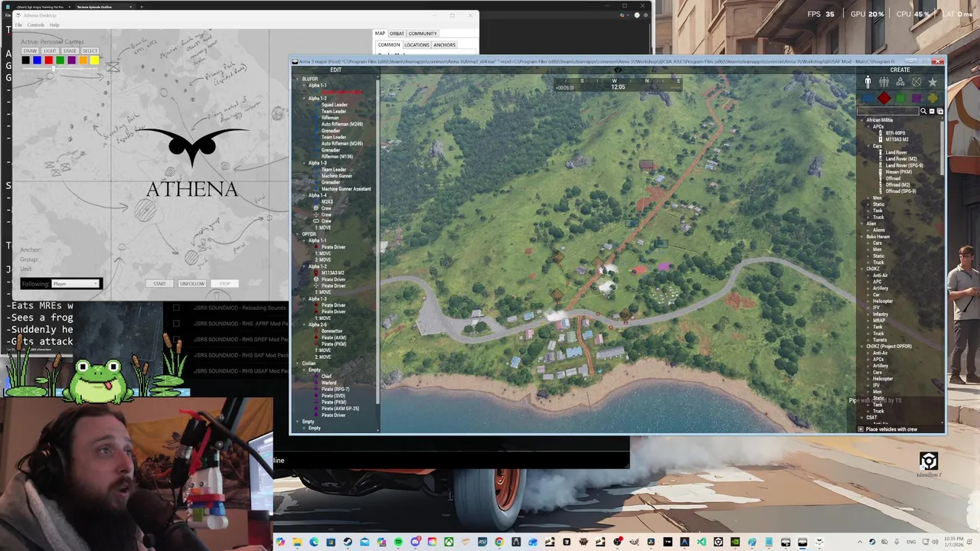Select the Markers (crossed circle) create mode icon
Image resolution: width=980 pixels, height=551 pixels.
[x=916, y=82]
